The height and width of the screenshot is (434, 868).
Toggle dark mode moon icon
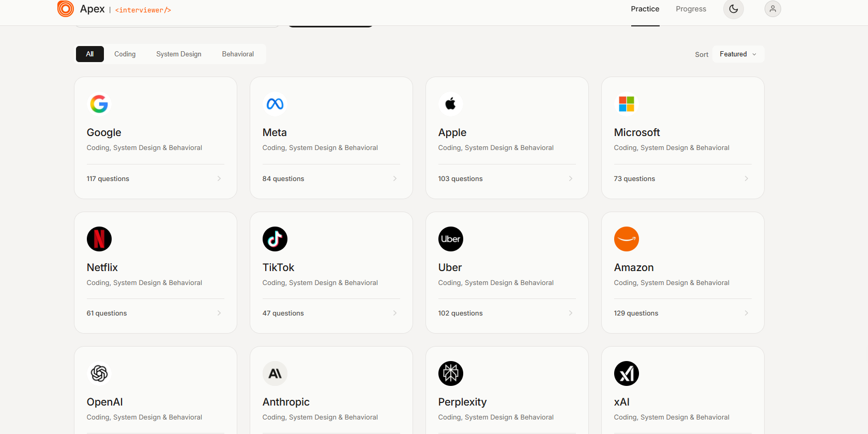point(733,9)
